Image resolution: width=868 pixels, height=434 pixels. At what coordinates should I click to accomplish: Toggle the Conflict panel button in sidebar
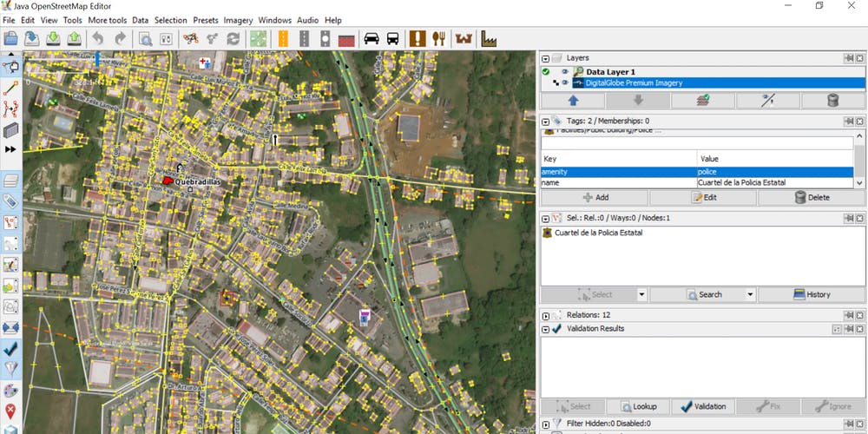[x=10, y=328]
